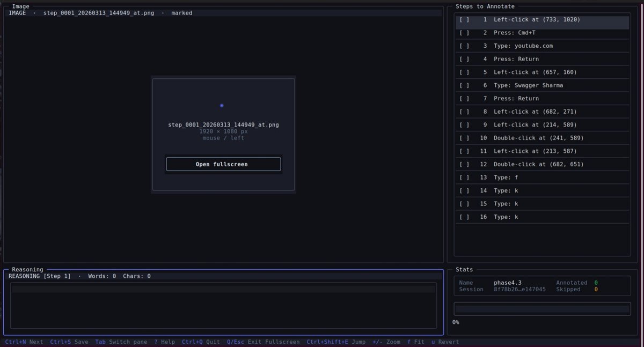Click the progress bar in Stats panel
Image resolution: width=644 pixels, height=347 pixels.
click(542, 309)
